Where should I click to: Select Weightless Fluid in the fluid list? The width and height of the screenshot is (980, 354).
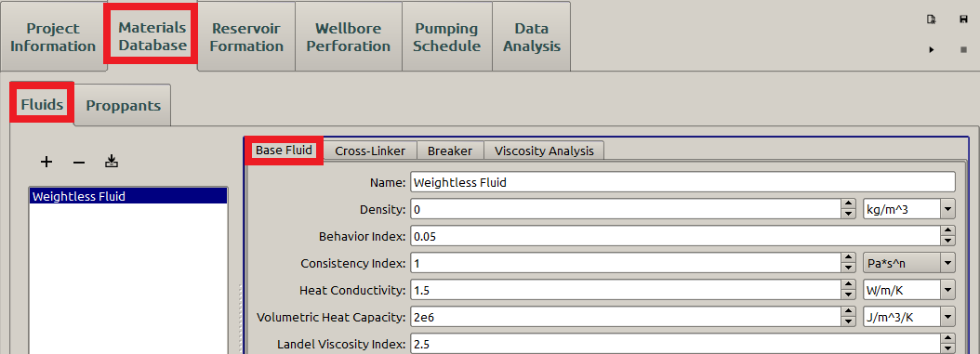pos(128,196)
